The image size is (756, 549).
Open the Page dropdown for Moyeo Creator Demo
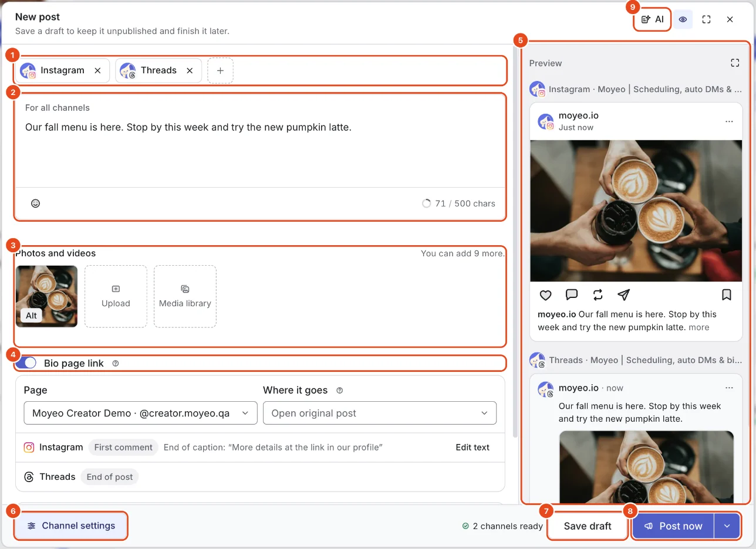tap(140, 413)
